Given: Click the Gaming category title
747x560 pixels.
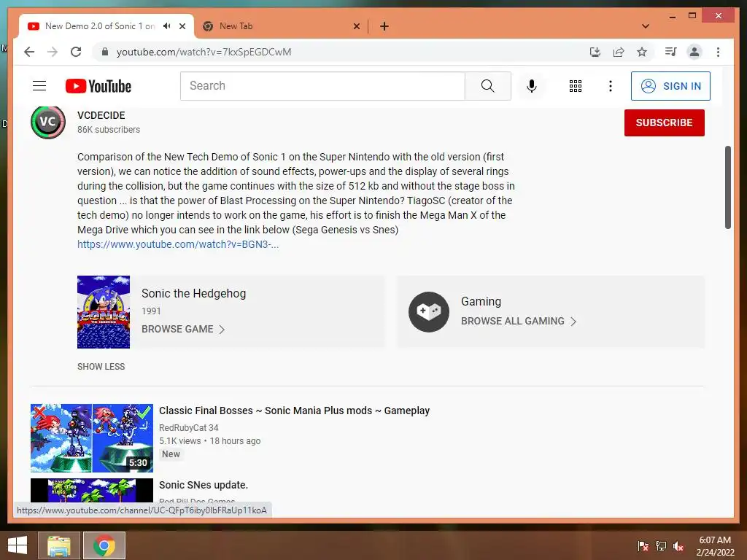Looking at the screenshot, I should 481,301.
